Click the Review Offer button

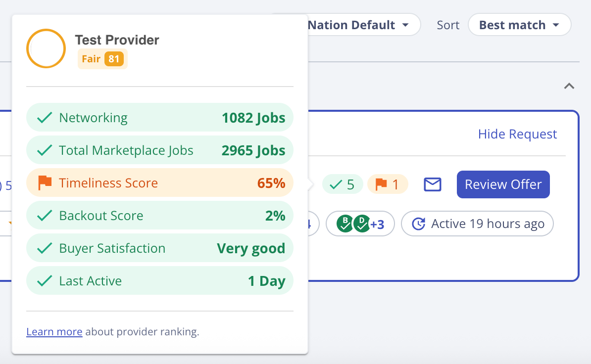503,184
